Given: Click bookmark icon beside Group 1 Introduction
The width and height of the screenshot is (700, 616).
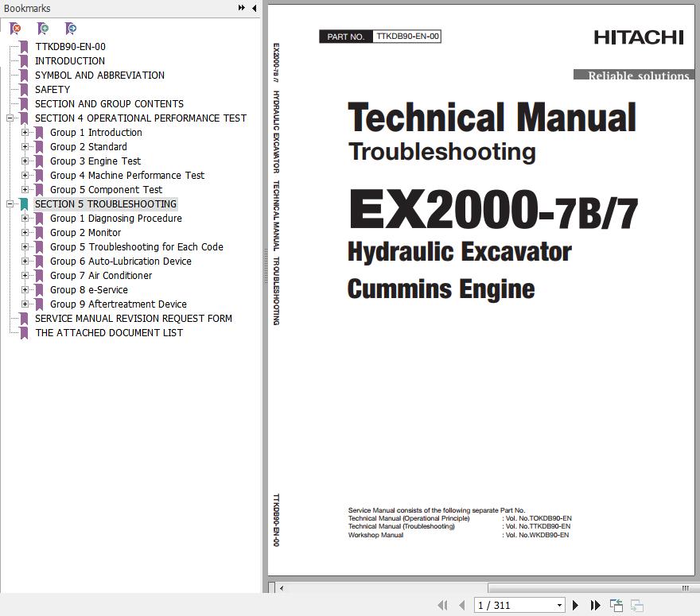Looking at the screenshot, I should (x=39, y=133).
